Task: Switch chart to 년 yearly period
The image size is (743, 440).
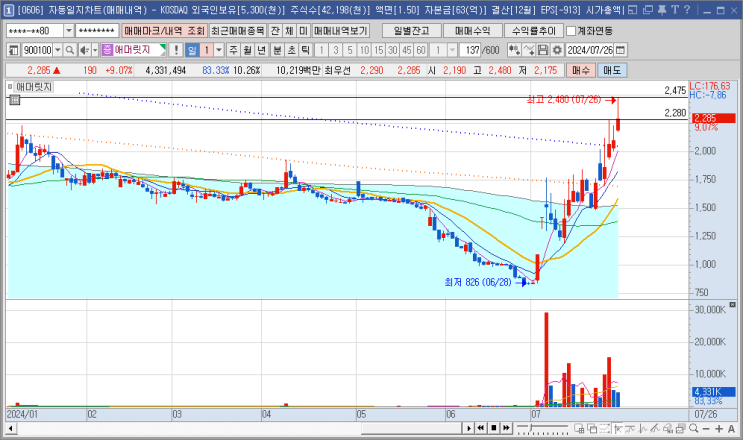Action: [262, 50]
